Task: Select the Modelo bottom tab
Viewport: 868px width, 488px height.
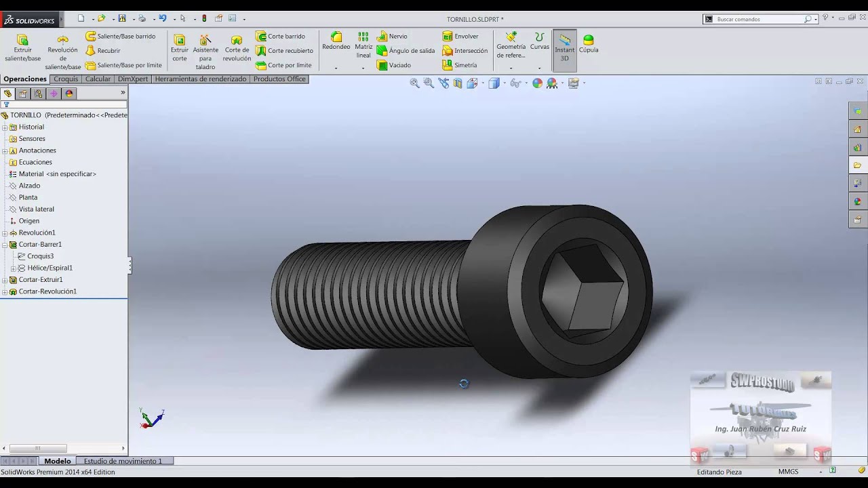Action: coord(58,461)
